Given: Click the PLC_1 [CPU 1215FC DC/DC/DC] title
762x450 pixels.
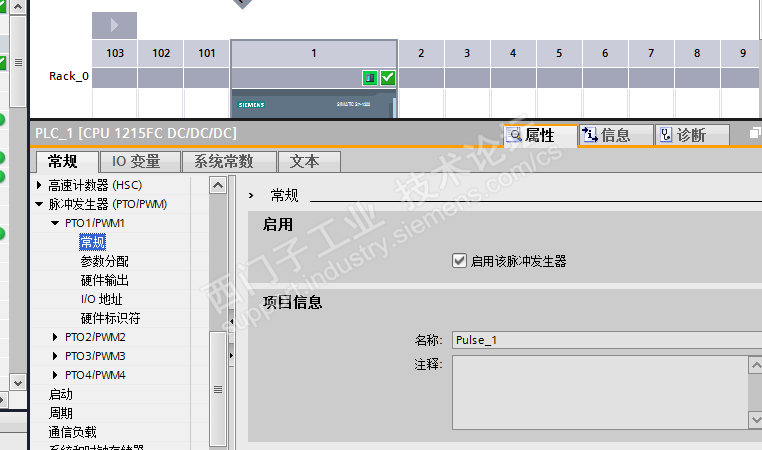Looking at the screenshot, I should coord(136,133).
